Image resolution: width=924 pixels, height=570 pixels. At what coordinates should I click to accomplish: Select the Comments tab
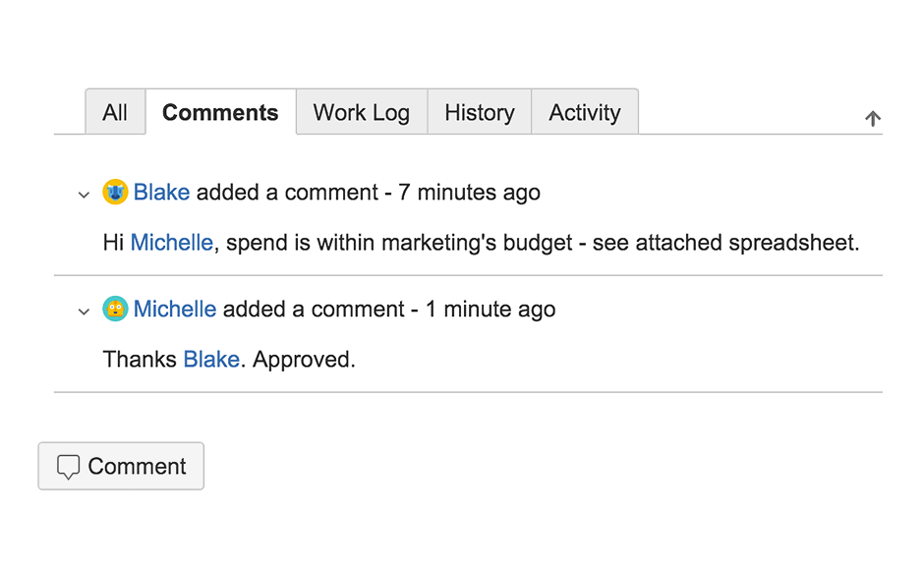[x=220, y=113]
